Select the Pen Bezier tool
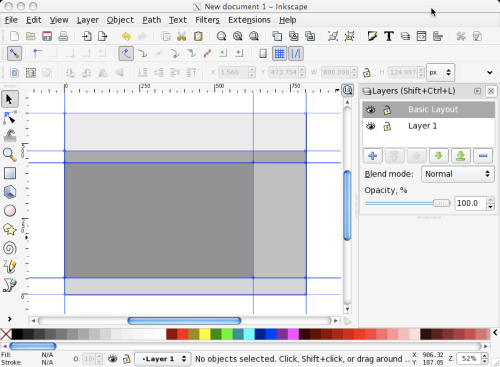This screenshot has height=367, width=500. [x=10, y=285]
